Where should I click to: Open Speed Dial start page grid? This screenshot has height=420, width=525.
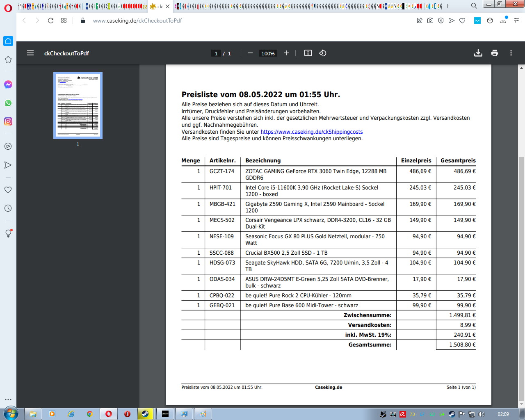point(64,21)
